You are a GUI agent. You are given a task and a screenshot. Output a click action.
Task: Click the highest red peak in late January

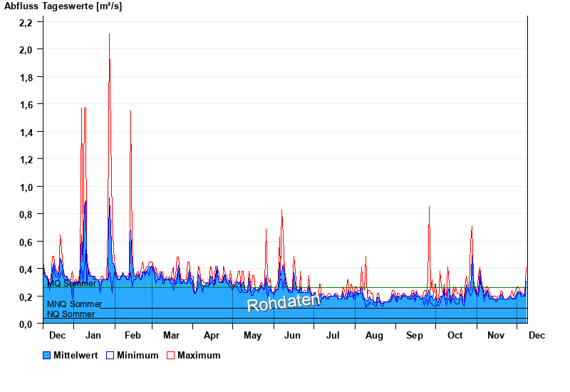(109, 36)
